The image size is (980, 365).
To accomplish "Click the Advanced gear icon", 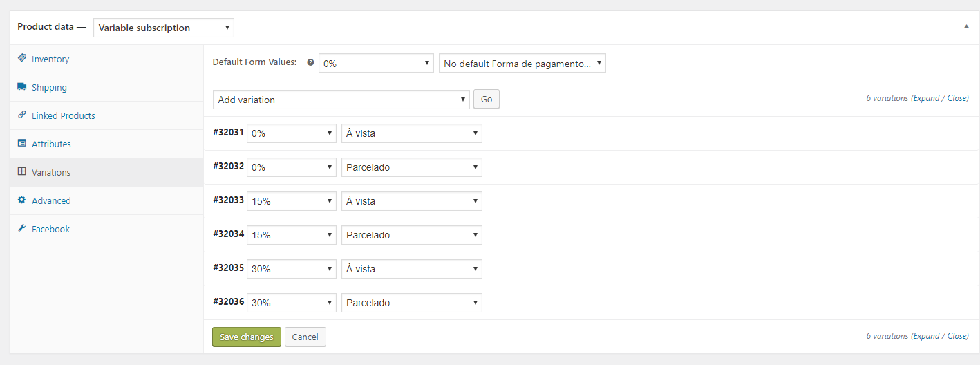I will 22,200.
